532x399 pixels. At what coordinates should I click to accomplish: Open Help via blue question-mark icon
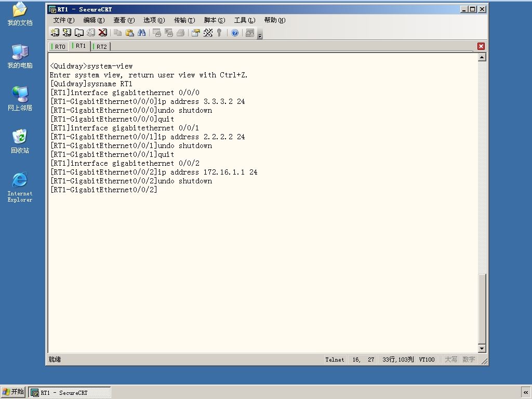tap(235, 33)
